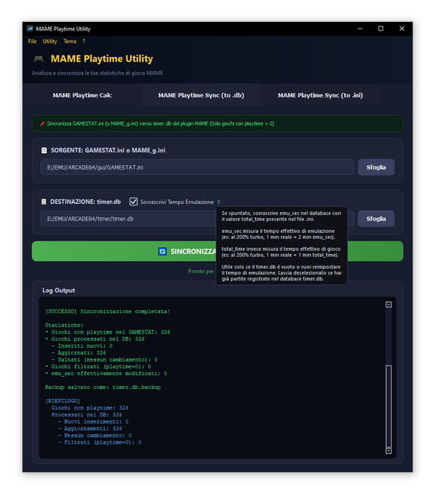This screenshot has height=500, width=448.
Task: Click the 'Statistiche:' log line
Action: coord(64,325)
